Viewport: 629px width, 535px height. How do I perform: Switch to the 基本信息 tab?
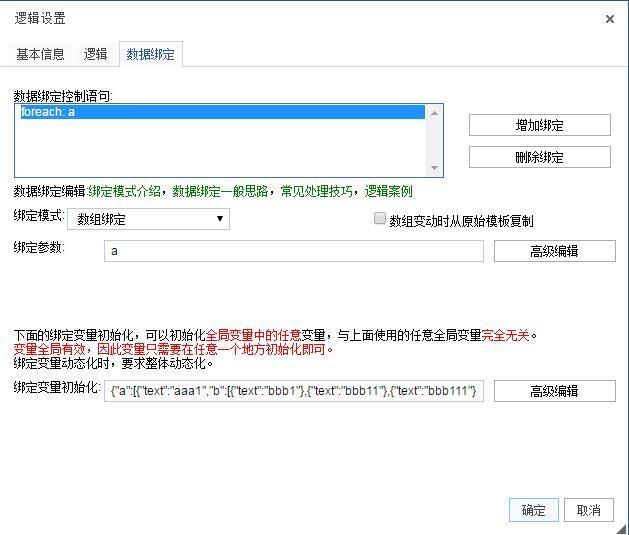tap(40, 54)
